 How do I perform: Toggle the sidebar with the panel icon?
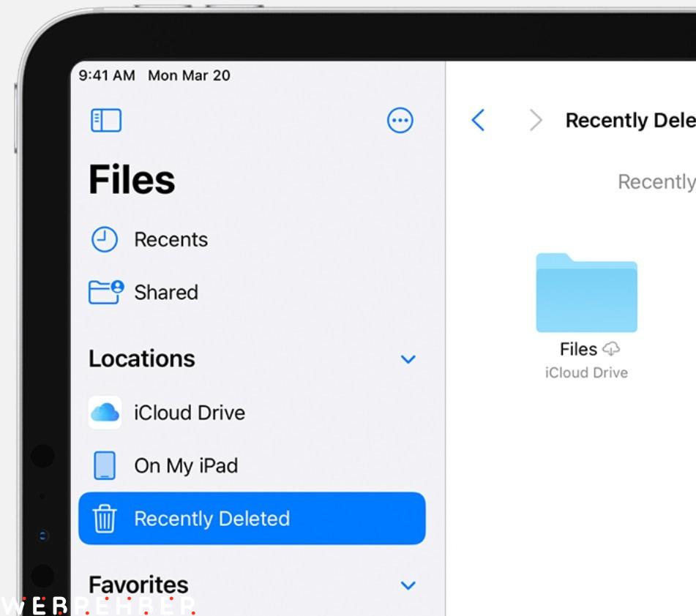point(105,120)
